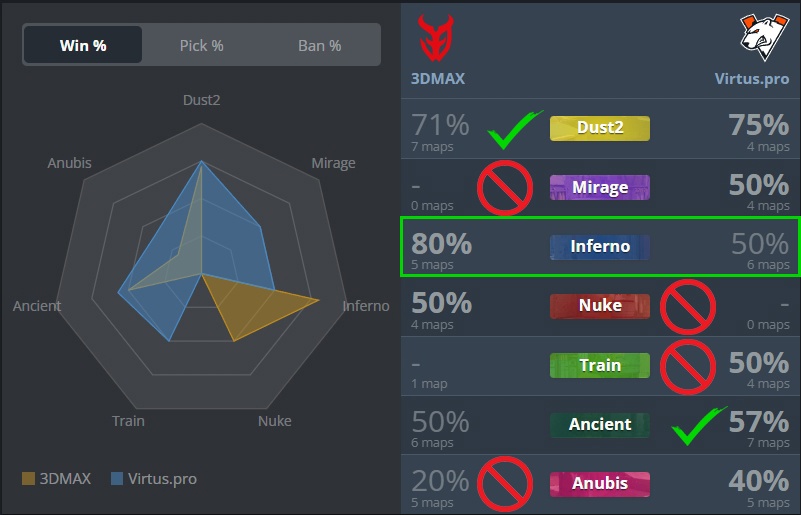Open the 3DMAX team name link
801x515 pixels.
438,79
